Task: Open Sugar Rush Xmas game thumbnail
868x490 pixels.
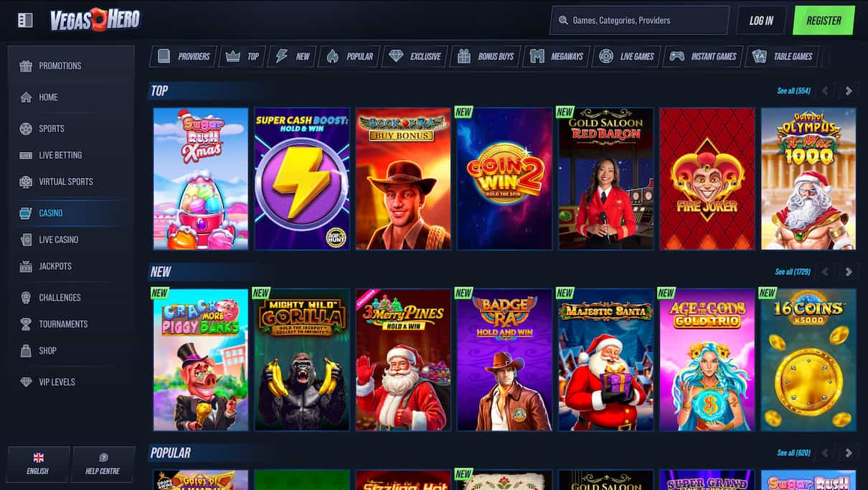Action: [x=201, y=179]
